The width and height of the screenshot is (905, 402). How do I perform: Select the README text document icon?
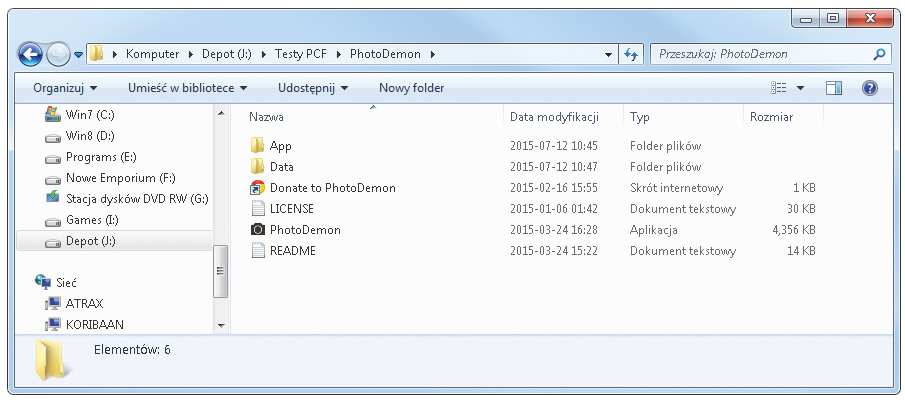pyautogui.click(x=257, y=251)
